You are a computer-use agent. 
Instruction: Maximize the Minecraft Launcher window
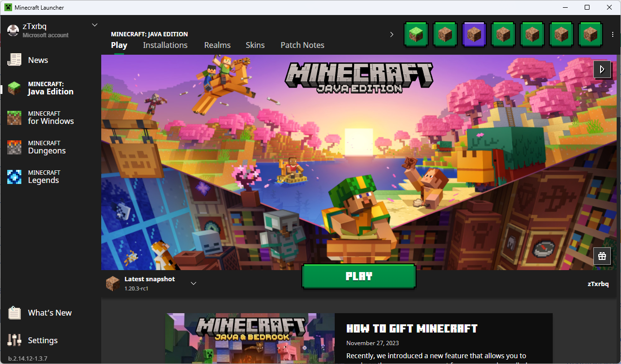[x=587, y=7]
